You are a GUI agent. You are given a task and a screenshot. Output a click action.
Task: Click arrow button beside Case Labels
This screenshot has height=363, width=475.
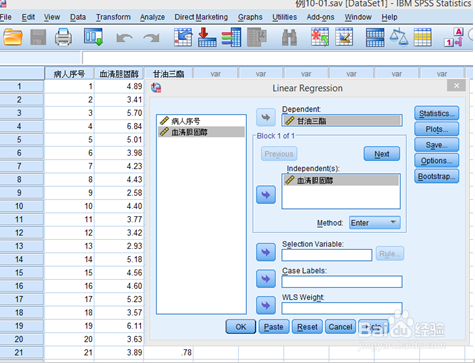pos(266,279)
